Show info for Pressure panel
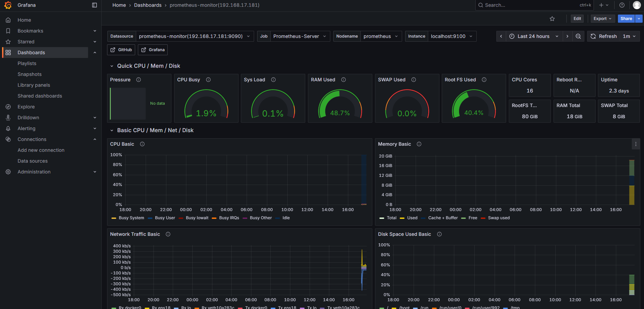This screenshot has height=309, width=644. pos(139,80)
